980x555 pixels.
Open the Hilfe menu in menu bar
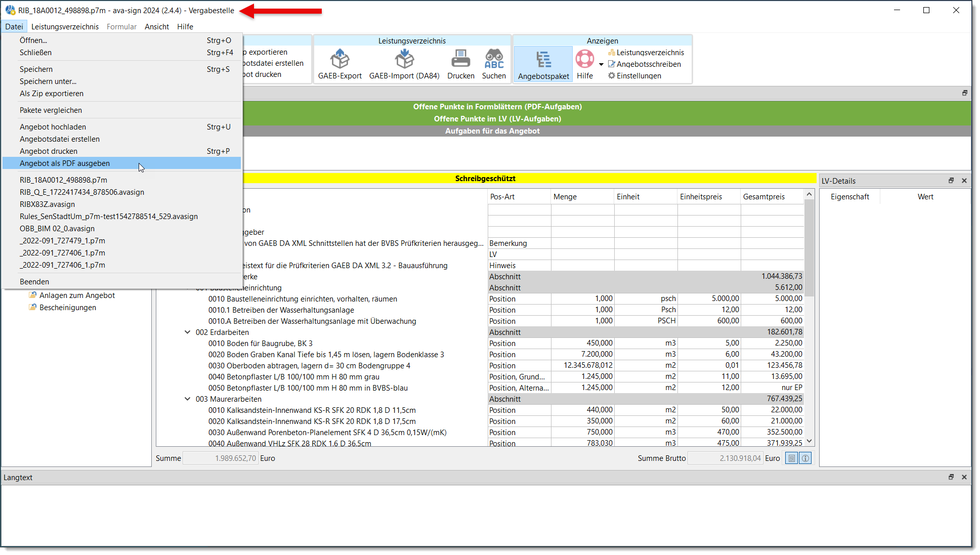(x=185, y=26)
